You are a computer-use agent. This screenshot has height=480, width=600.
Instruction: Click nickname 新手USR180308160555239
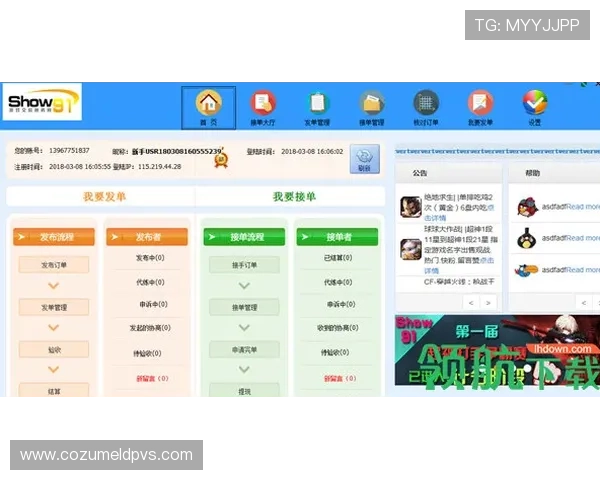(x=176, y=152)
